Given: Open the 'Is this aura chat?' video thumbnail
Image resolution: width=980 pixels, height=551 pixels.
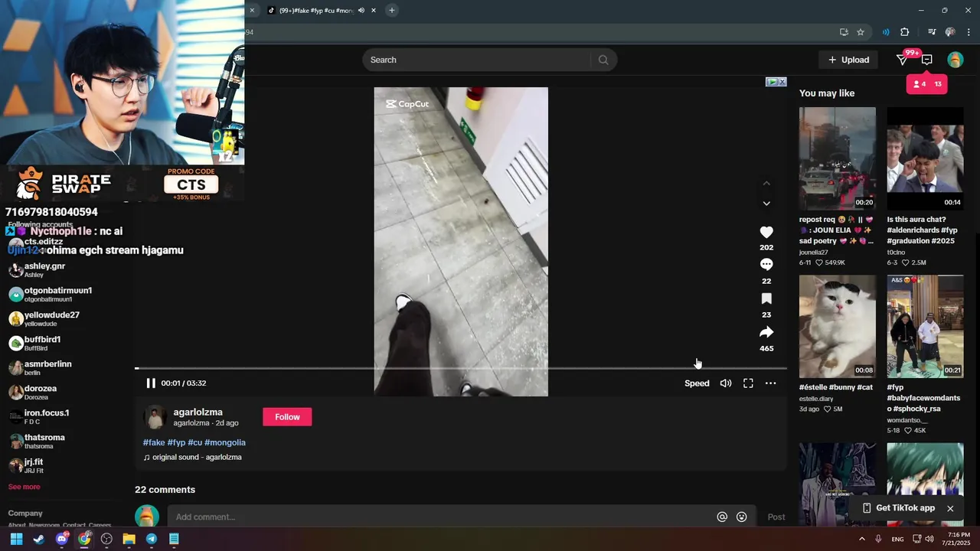Looking at the screenshot, I should 925,158.
